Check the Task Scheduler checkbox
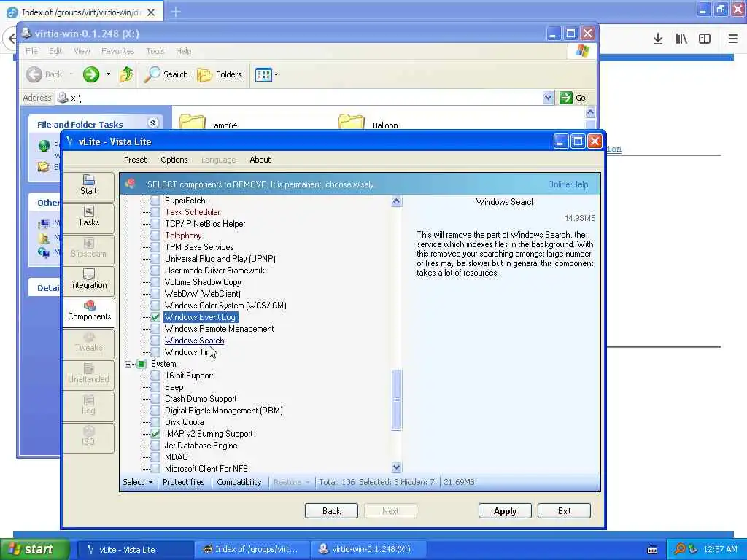Viewport: 747px width, 560px height. point(155,212)
